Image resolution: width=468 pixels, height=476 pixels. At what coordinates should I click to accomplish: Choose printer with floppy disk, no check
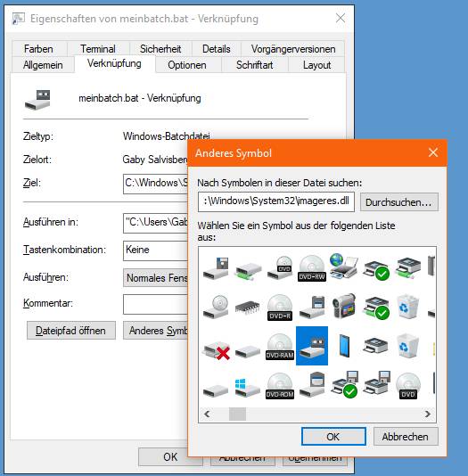[377, 382]
